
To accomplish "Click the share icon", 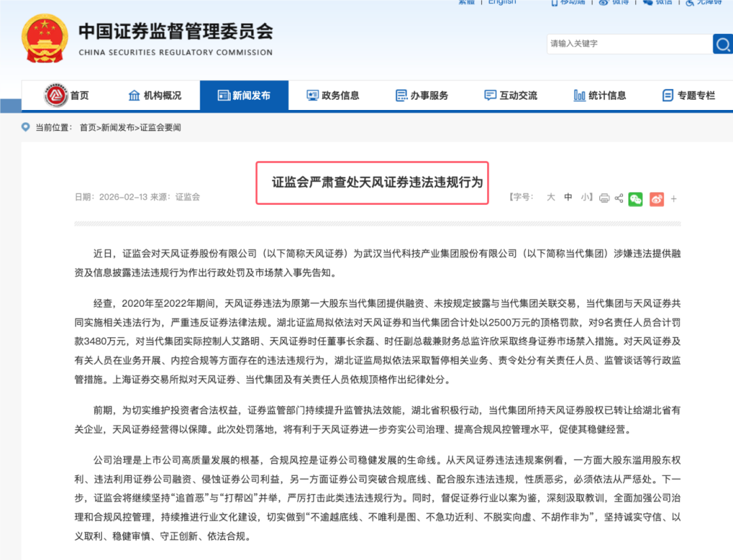I will click(619, 198).
